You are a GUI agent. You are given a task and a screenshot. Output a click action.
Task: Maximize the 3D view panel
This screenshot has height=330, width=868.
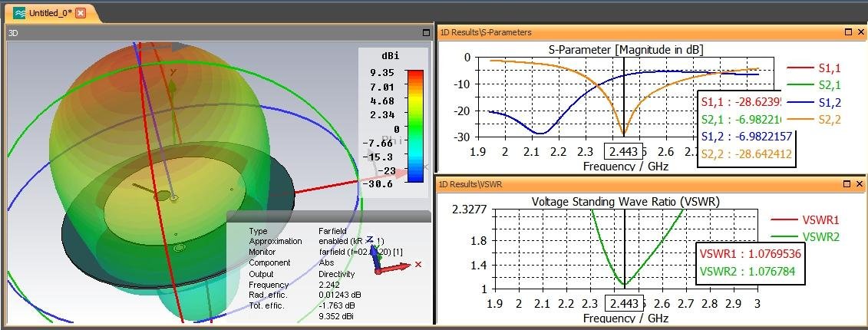(x=426, y=33)
